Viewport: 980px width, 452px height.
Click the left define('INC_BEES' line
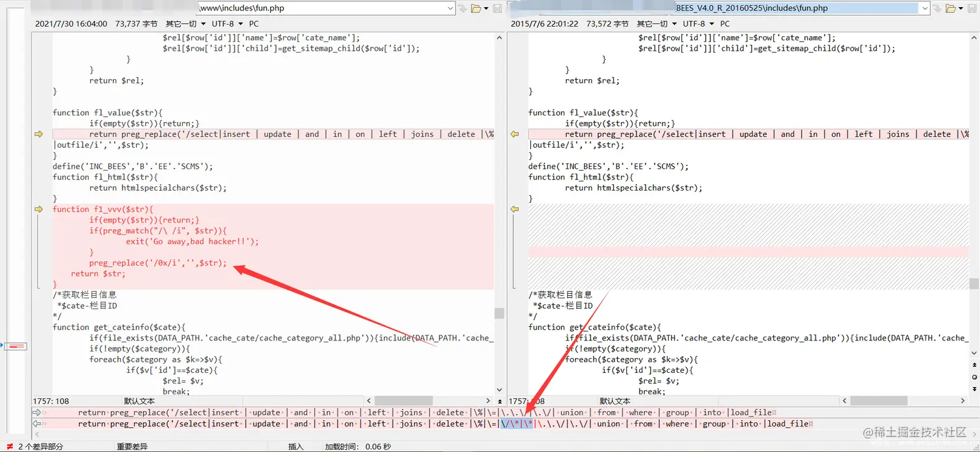(x=133, y=166)
